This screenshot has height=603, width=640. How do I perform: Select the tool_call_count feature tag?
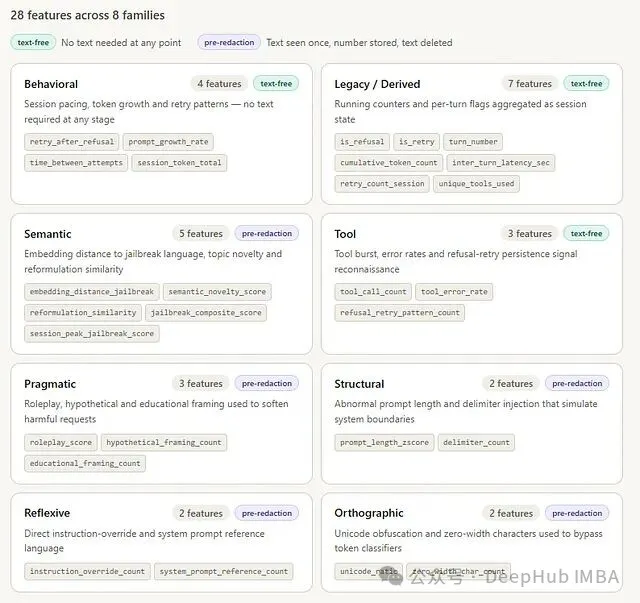pyautogui.click(x=373, y=292)
